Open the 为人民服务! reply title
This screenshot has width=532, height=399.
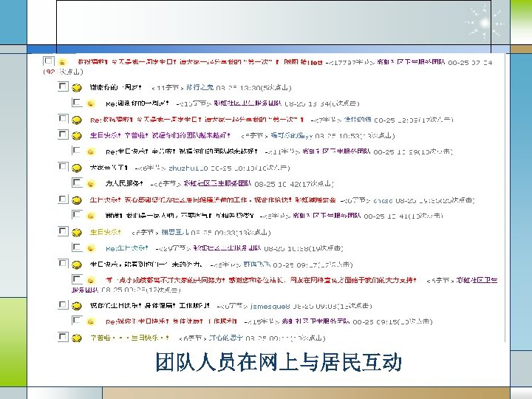[124, 183]
